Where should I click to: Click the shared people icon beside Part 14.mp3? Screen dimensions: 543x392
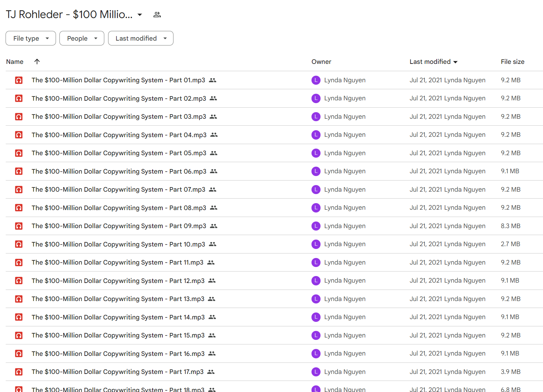point(212,317)
